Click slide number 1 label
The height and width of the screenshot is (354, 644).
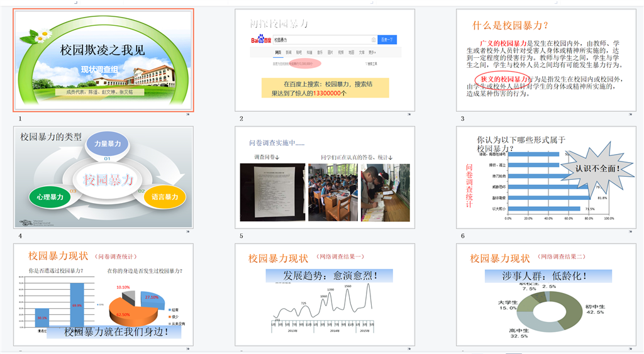[x=21, y=118]
